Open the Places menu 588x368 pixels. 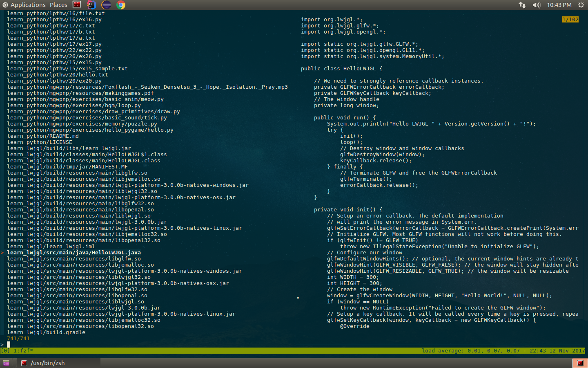pos(58,5)
